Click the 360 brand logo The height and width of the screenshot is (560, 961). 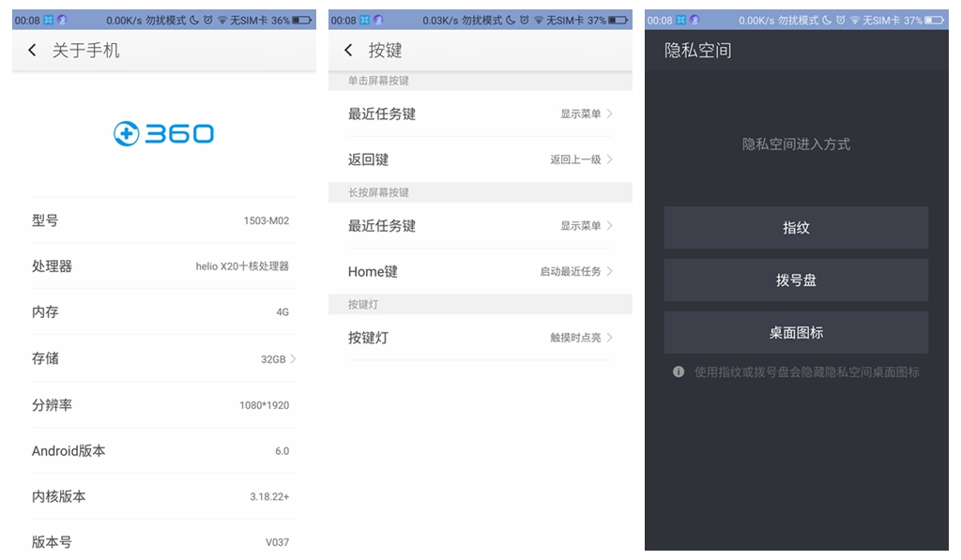click(163, 134)
